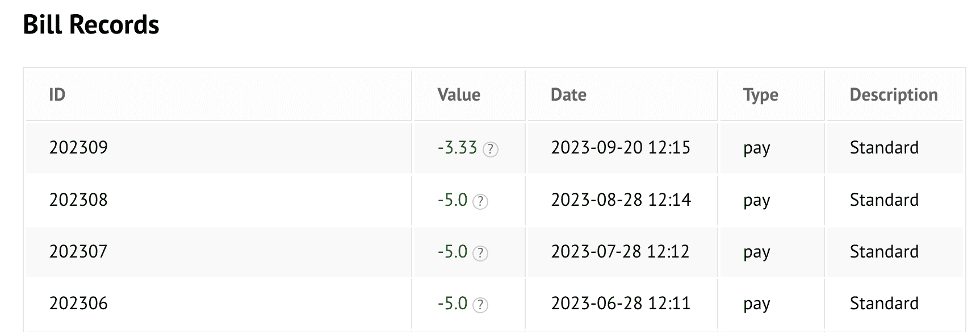Click the Description column header
980x332 pixels.
(894, 96)
